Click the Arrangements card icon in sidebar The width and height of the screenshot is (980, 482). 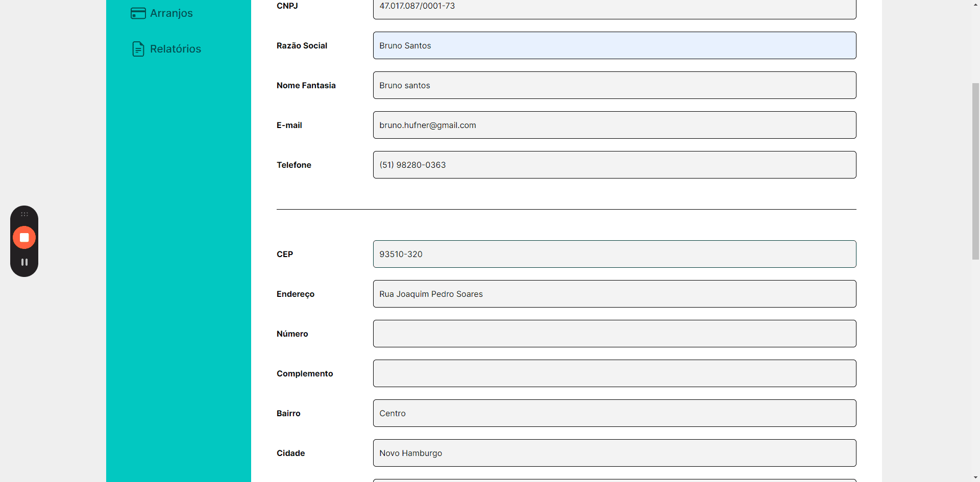pyautogui.click(x=138, y=13)
